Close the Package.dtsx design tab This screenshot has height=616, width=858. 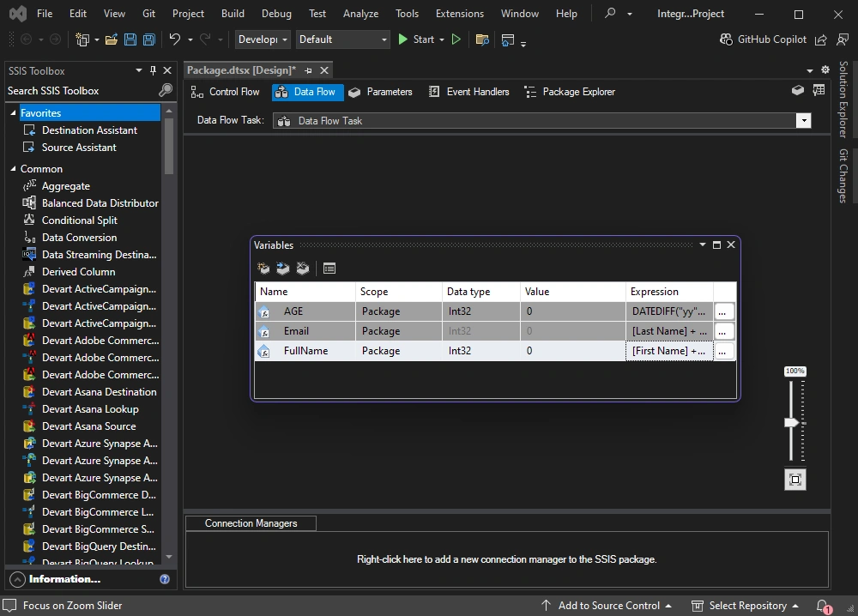[324, 70]
